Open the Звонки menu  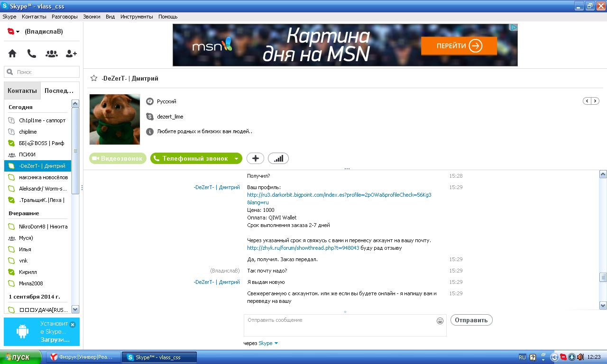(92, 17)
